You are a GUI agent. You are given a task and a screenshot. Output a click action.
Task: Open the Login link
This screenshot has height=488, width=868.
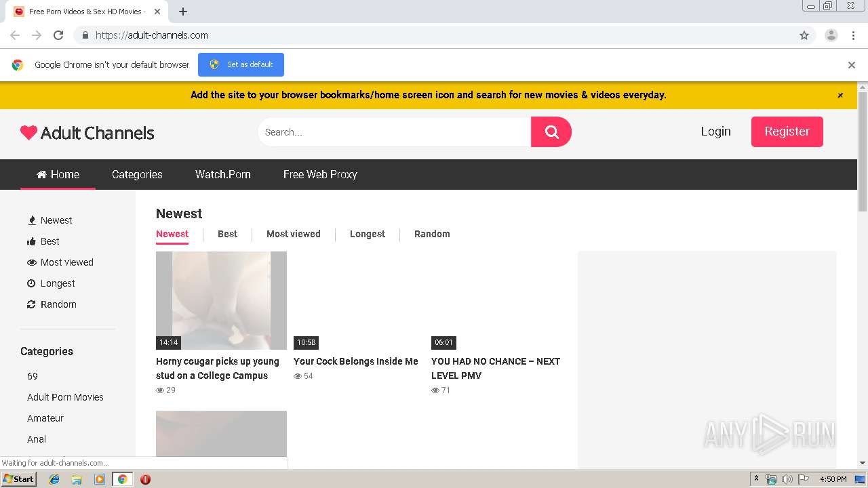(715, 131)
